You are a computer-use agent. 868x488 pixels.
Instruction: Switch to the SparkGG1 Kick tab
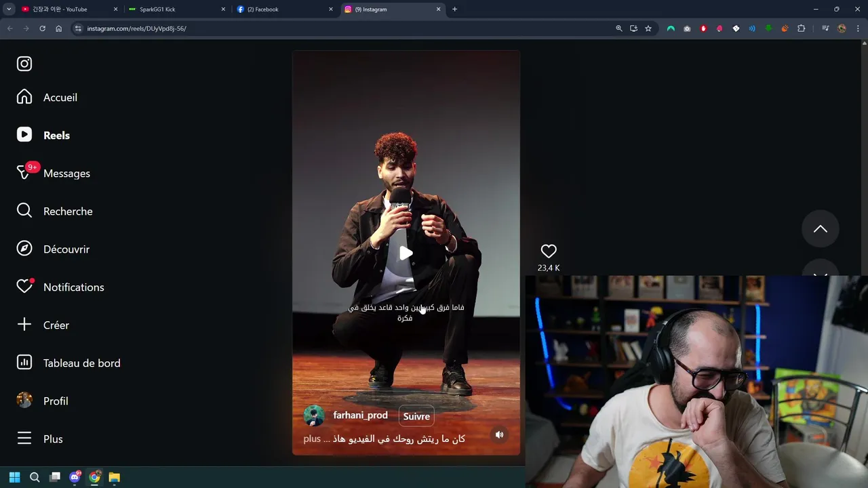pyautogui.click(x=176, y=9)
